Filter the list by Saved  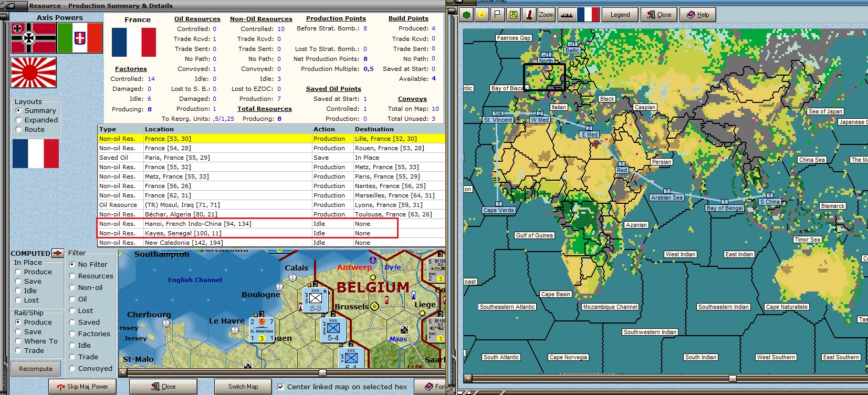coord(72,323)
